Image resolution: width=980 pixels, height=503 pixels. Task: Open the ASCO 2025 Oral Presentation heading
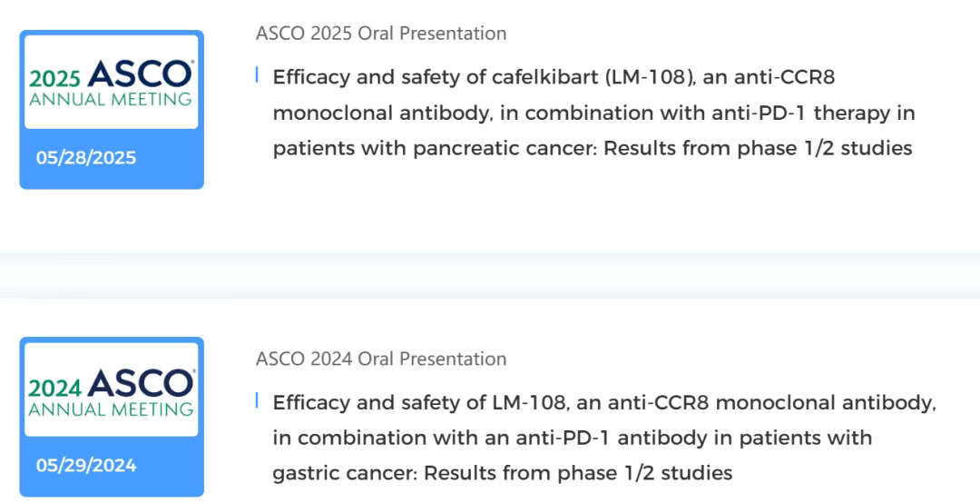tap(380, 34)
